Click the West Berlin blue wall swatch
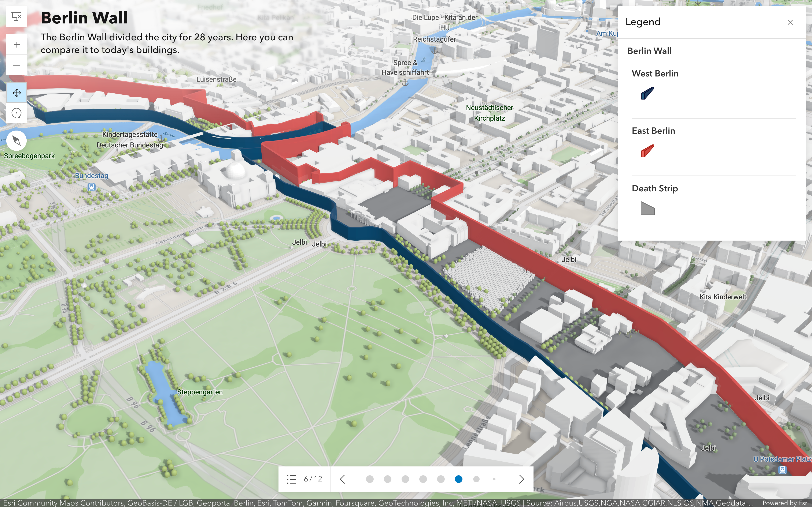The height and width of the screenshot is (507, 812). (647, 94)
